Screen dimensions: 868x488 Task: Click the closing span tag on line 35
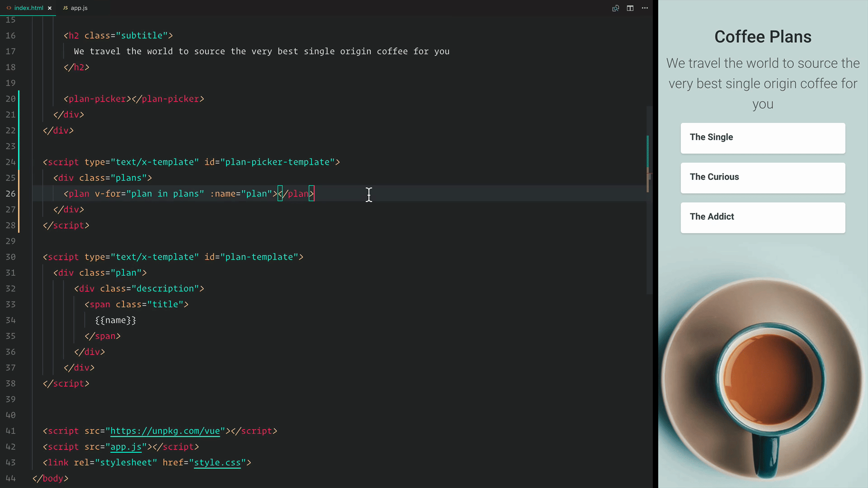click(x=103, y=336)
